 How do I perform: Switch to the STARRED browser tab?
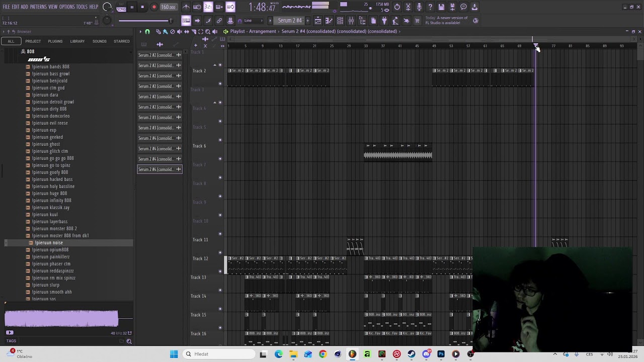[122, 41]
